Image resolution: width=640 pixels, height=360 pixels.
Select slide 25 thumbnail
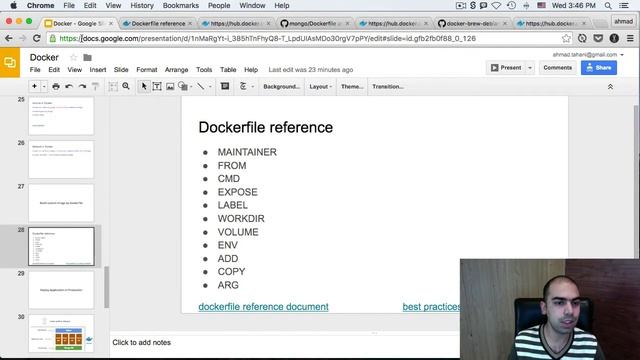61,116
